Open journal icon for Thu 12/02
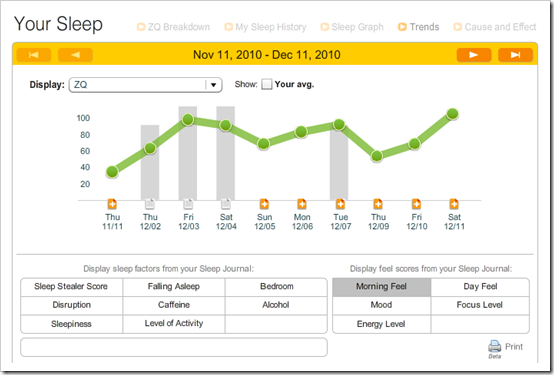 coord(150,204)
